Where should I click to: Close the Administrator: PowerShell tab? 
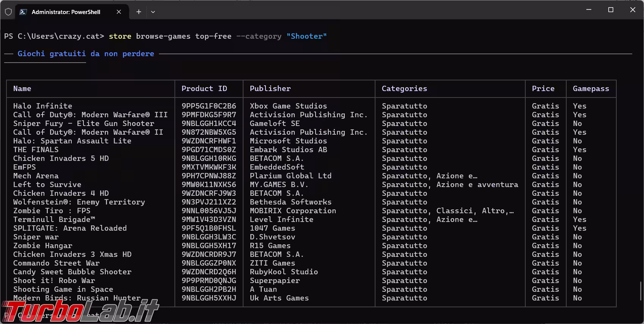[119, 12]
